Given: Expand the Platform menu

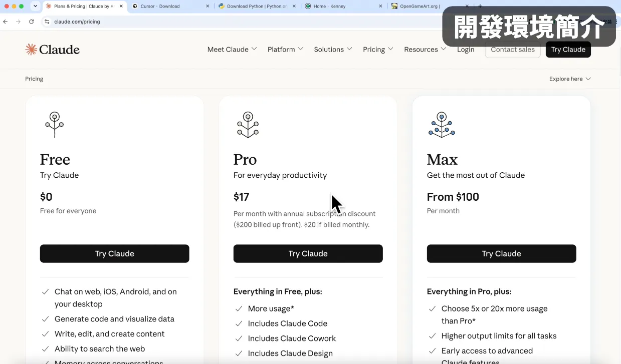Looking at the screenshot, I should click(285, 49).
